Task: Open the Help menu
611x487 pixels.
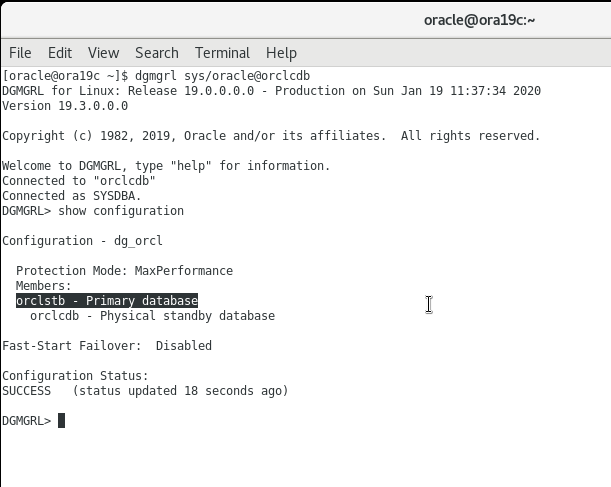Action: coord(281,53)
